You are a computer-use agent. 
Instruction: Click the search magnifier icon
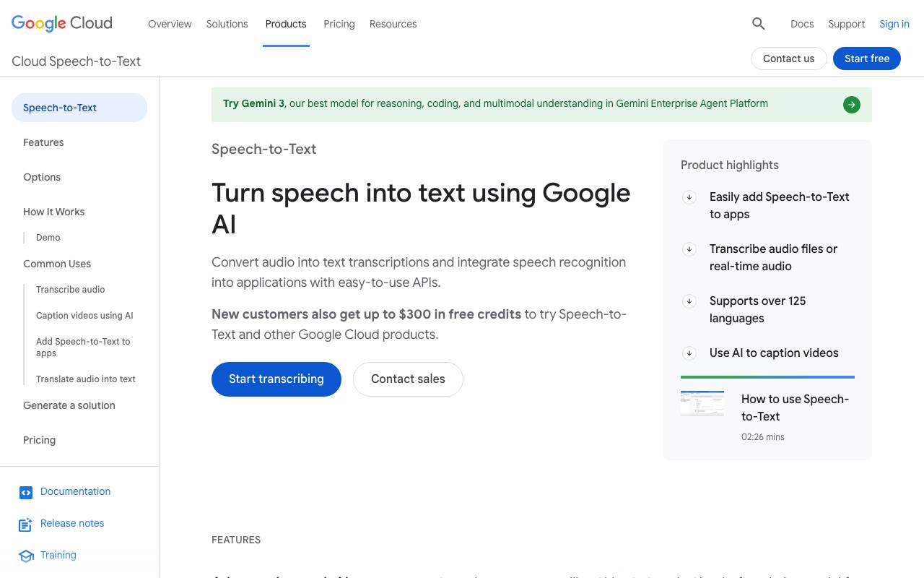click(758, 24)
